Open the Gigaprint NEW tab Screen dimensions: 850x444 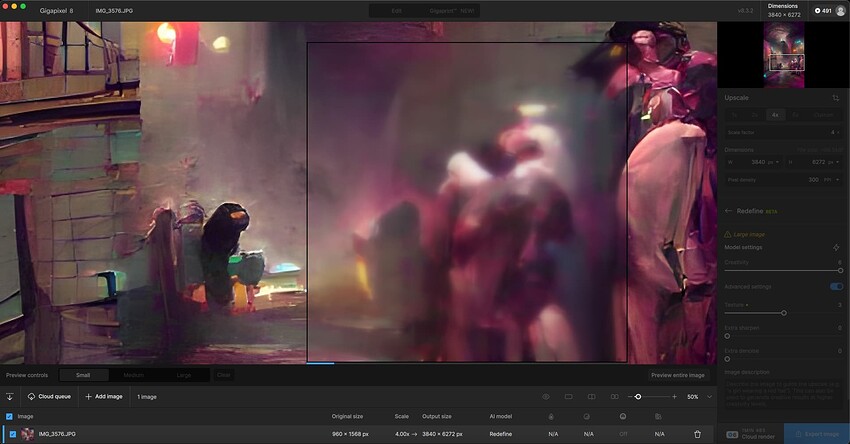(x=451, y=11)
